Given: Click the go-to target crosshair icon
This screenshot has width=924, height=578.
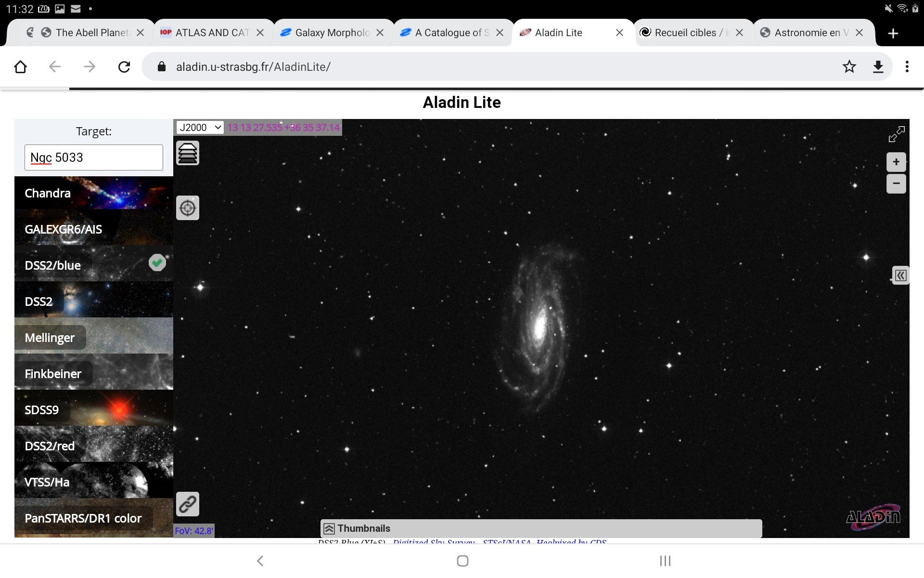Looking at the screenshot, I should pyautogui.click(x=188, y=208).
